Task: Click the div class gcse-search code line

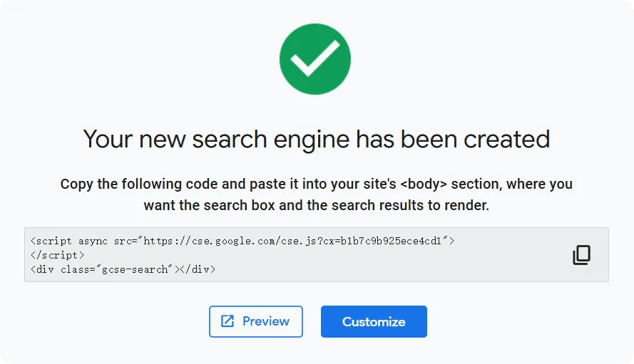Action: (123, 270)
